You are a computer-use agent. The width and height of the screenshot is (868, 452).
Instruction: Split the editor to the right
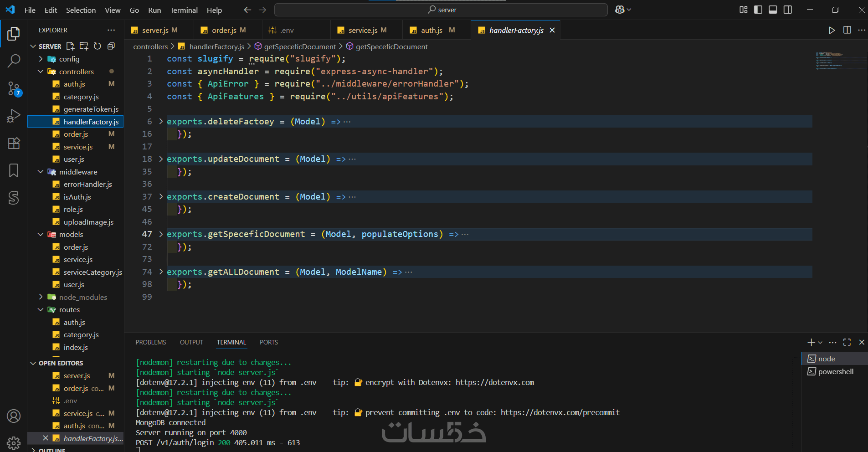[847, 30]
